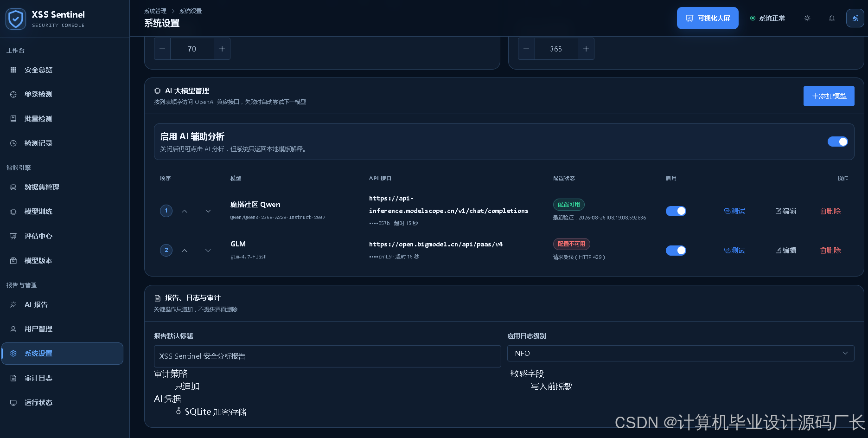The width and height of the screenshot is (868, 438).
Task: Click the 请求受限（HTTP 429）message
Action: click(x=579, y=257)
